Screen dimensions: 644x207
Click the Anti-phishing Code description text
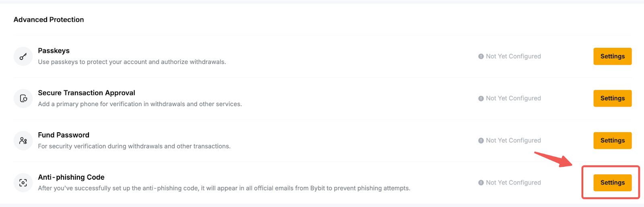[224, 188]
